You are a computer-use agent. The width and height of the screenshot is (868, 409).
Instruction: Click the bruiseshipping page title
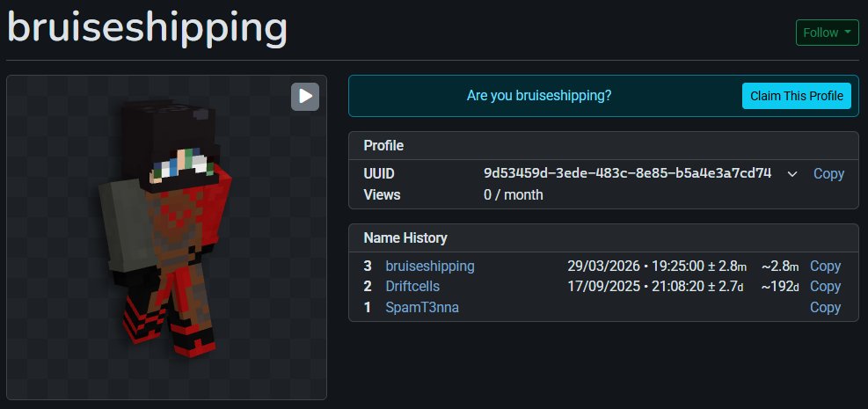click(x=147, y=27)
